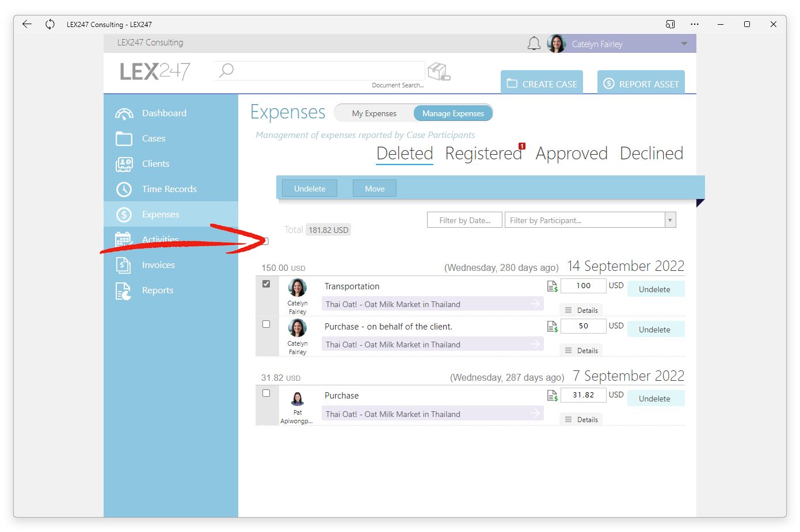800x532 pixels.
Task: Check the Pat Apiwongp Purchase checkbox
Action: pos(266,393)
